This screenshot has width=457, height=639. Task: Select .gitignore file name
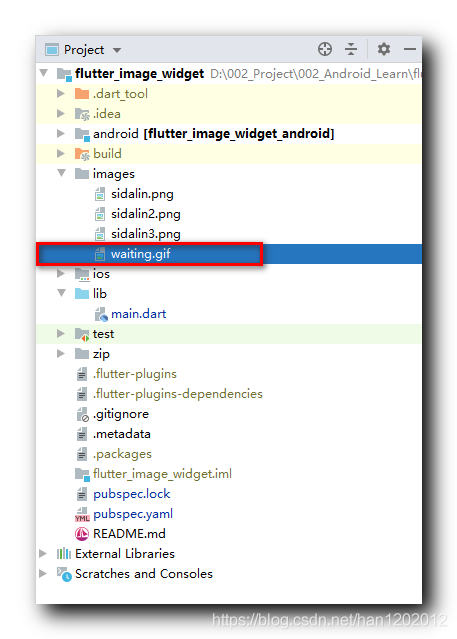(x=121, y=414)
